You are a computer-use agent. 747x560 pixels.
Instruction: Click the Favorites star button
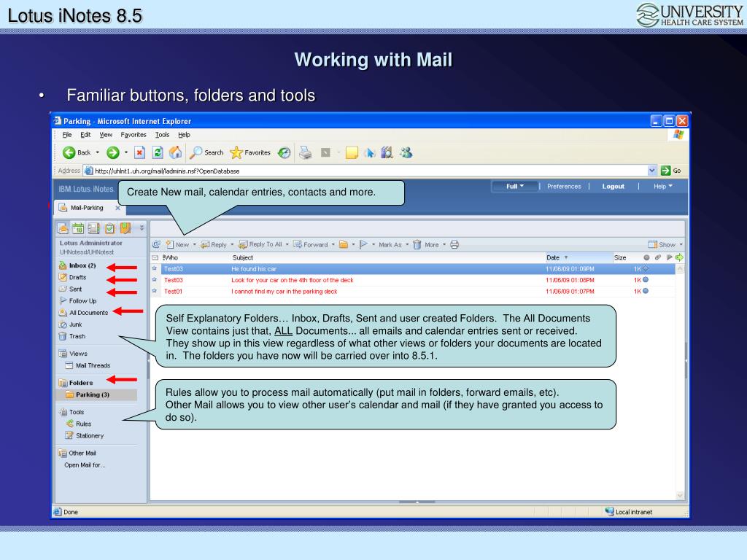pyautogui.click(x=250, y=152)
